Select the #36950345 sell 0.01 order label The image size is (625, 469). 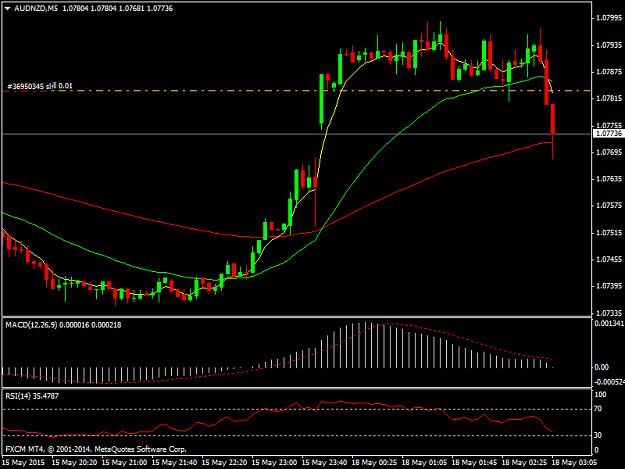(x=40, y=86)
